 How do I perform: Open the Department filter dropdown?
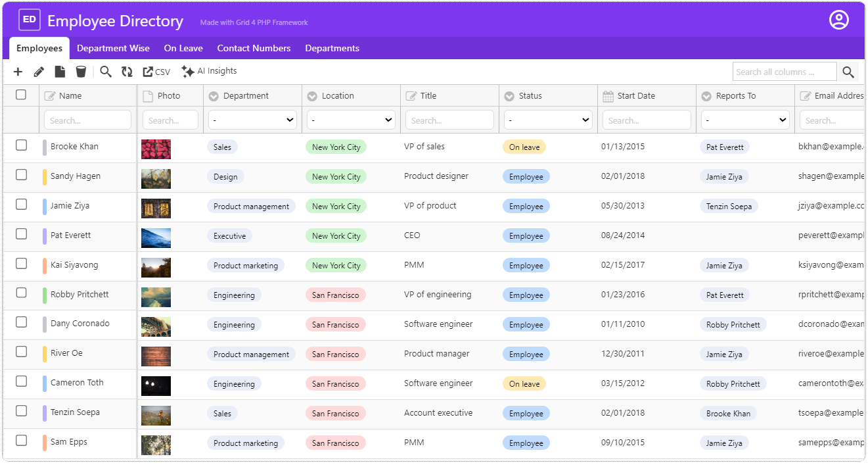point(252,120)
